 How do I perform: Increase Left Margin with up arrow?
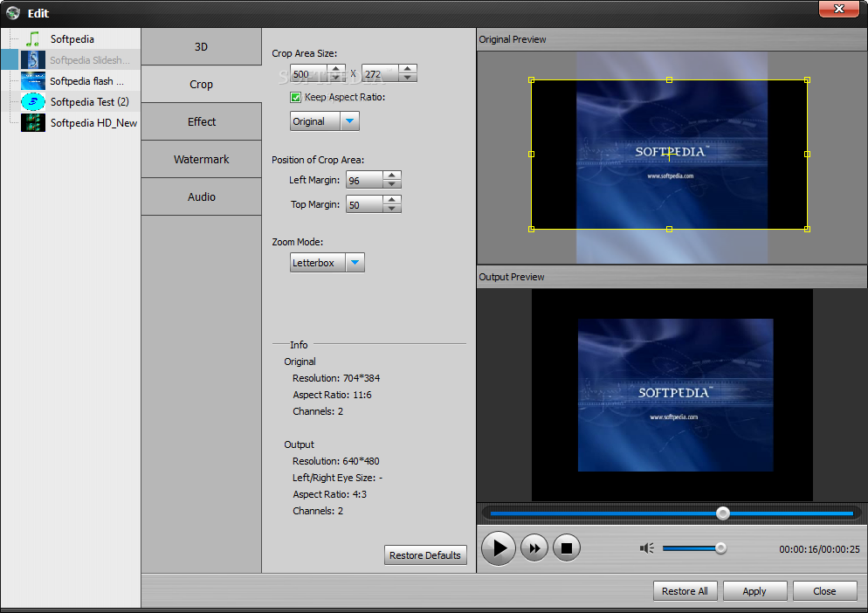[392, 175]
